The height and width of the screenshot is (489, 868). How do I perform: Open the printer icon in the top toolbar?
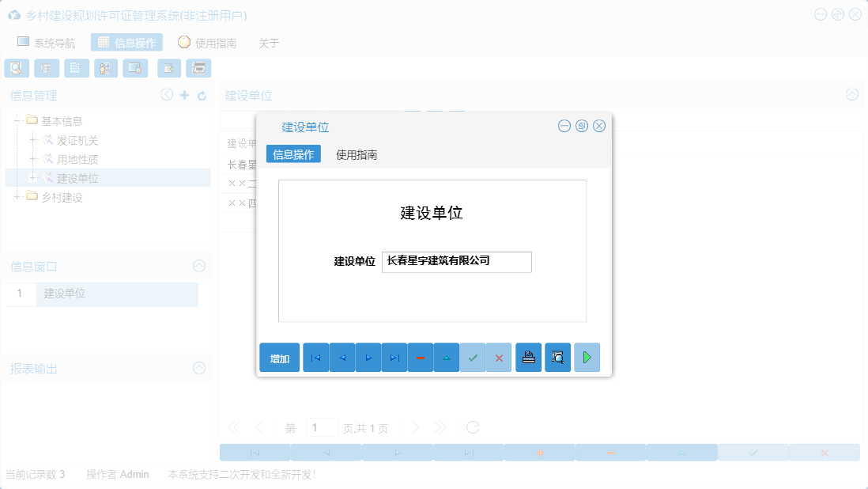[198, 68]
